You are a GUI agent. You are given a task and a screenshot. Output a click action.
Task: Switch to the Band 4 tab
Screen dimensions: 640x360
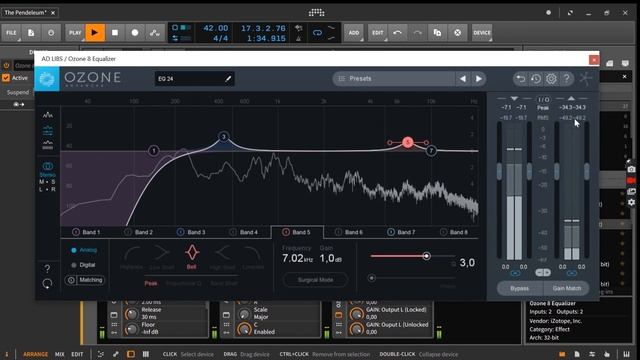click(244, 232)
